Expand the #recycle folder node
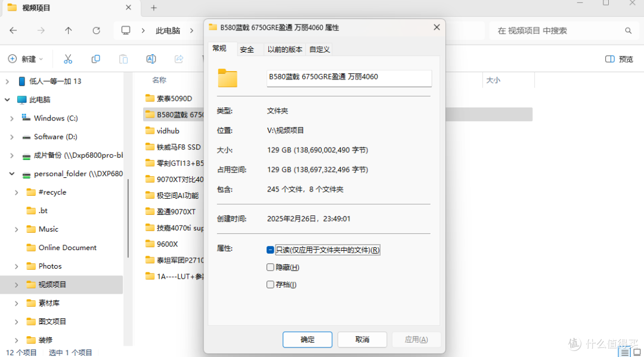Viewport: 644px width, 357px height. (17, 192)
